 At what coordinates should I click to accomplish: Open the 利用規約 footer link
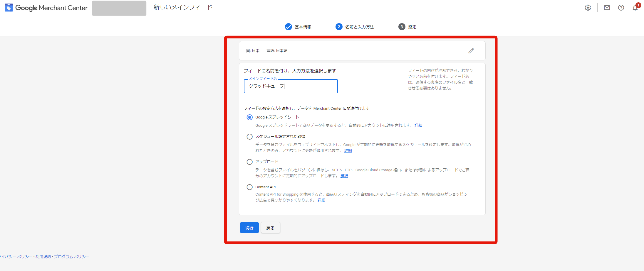pyautogui.click(x=43, y=257)
